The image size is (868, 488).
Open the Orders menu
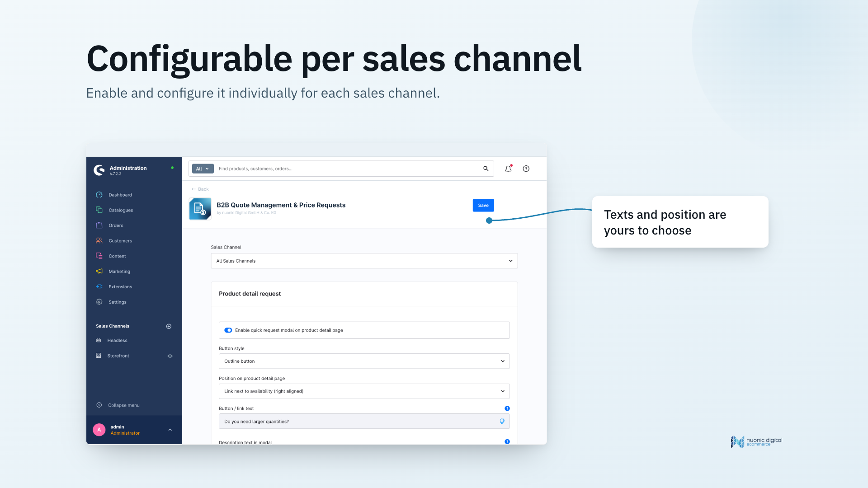pos(116,225)
